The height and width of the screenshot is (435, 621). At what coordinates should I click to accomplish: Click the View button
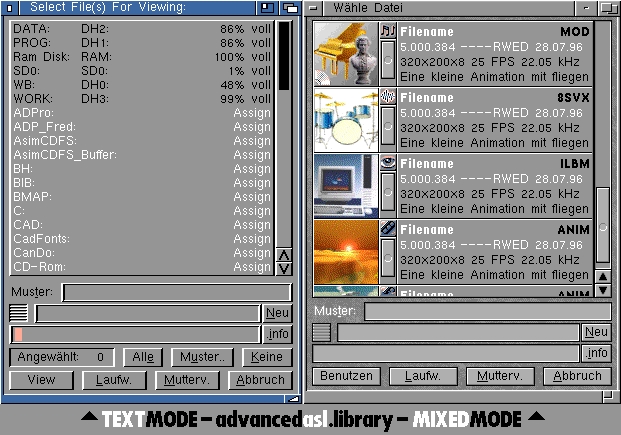click(x=41, y=380)
